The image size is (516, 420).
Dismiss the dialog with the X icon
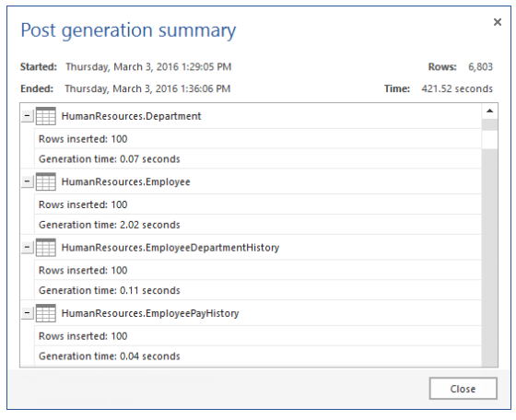pos(498,22)
